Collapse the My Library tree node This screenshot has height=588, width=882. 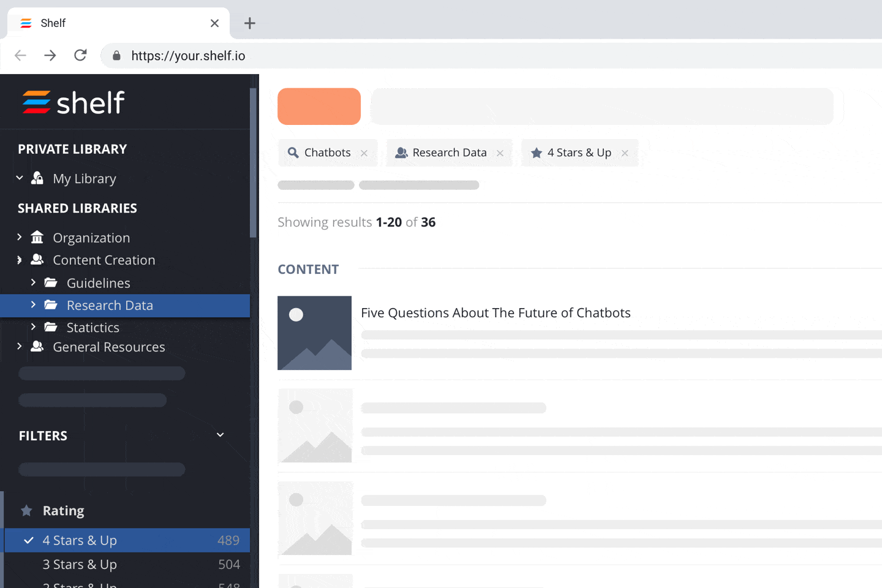(20, 178)
